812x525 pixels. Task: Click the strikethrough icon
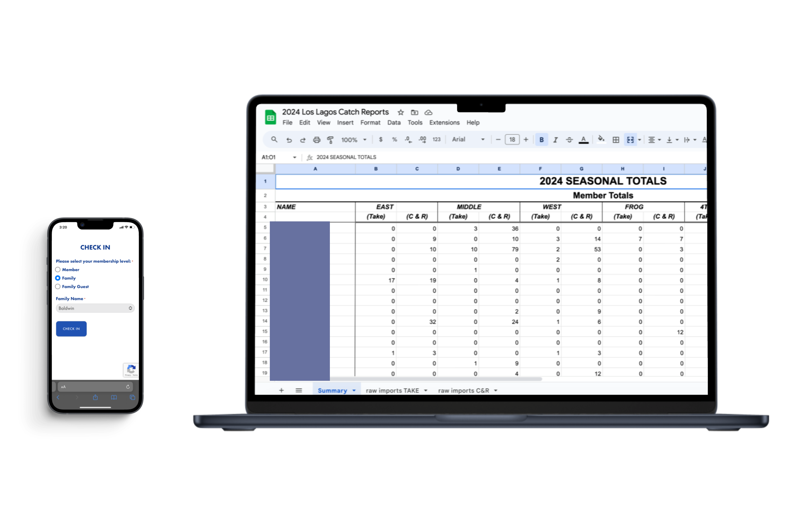569,140
